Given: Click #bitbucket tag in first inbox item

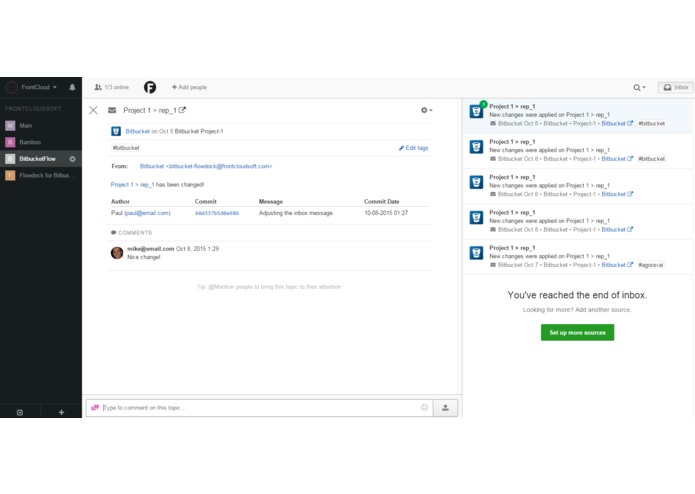Looking at the screenshot, I should click(x=652, y=123).
